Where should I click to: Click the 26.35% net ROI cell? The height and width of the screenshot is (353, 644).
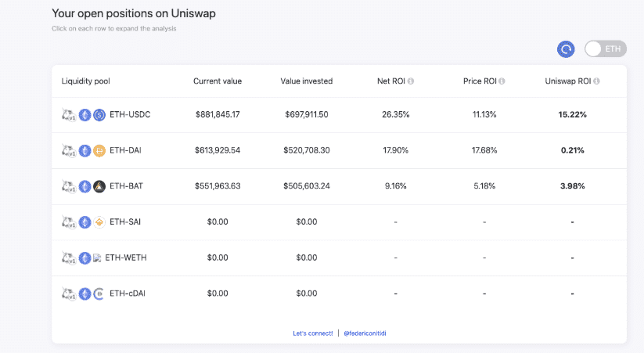tap(395, 114)
